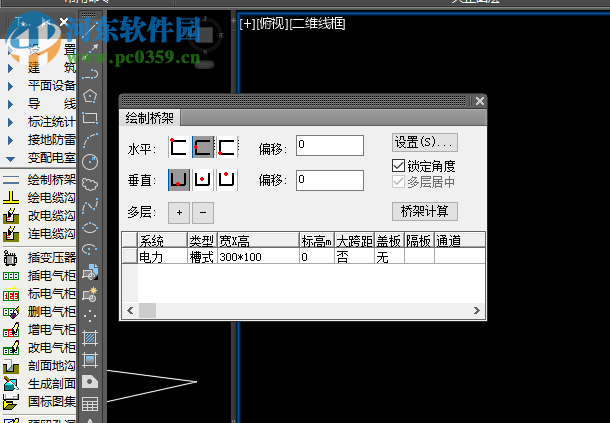The image size is (610, 423).
Task: Click the 槽式 type cell
Action: (x=202, y=257)
